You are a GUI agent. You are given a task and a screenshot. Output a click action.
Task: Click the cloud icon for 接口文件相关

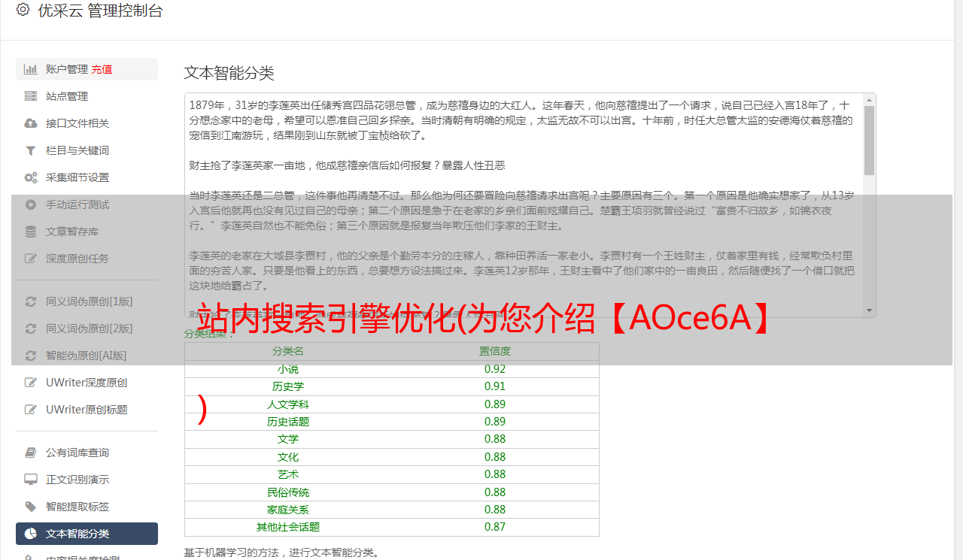point(31,123)
